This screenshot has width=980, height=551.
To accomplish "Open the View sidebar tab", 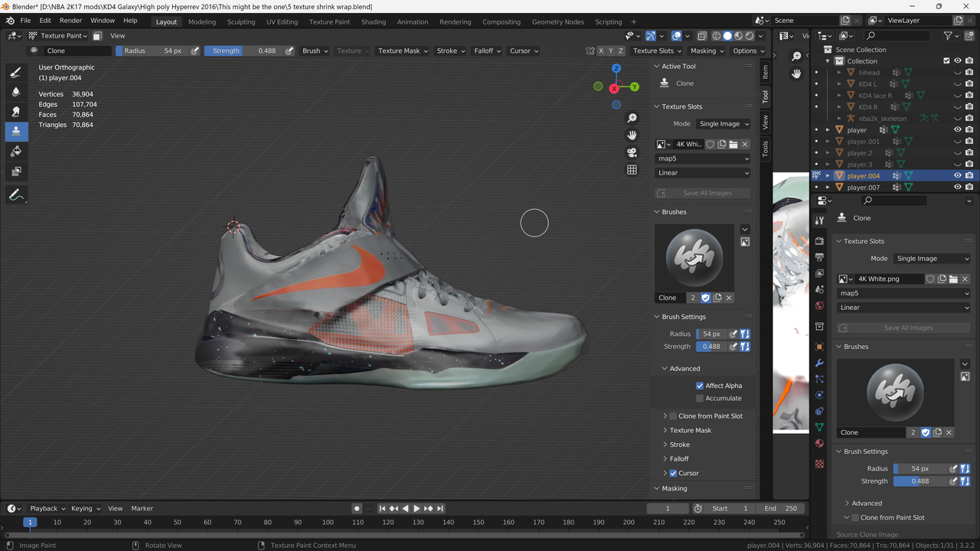I will 765,122.
